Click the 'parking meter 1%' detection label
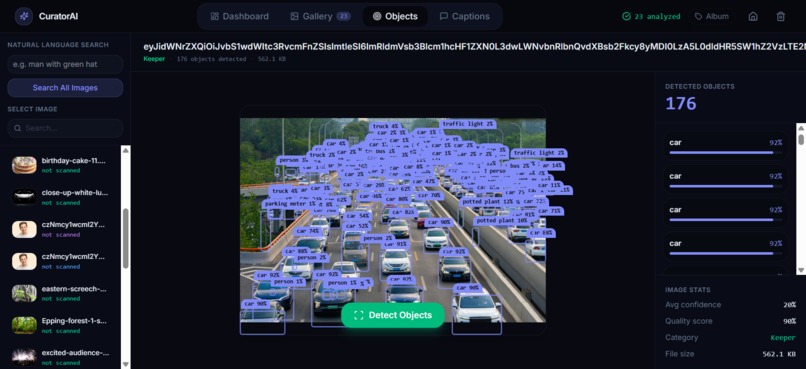The image size is (806, 369). click(x=290, y=204)
